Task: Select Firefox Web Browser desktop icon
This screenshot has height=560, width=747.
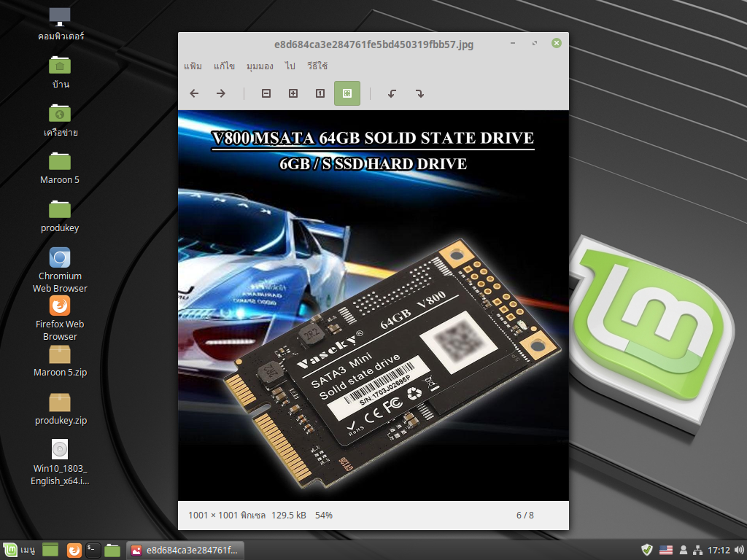Action: point(60,318)
